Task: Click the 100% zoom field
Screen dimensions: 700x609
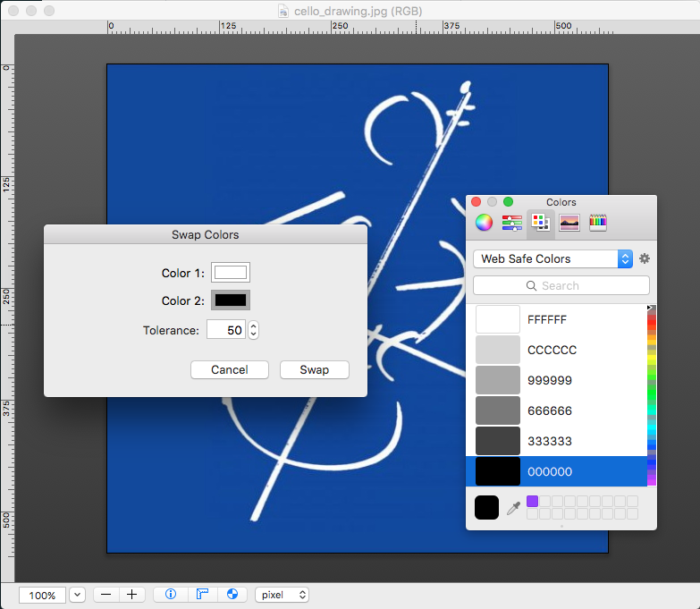Action: (x=42, y=596)
